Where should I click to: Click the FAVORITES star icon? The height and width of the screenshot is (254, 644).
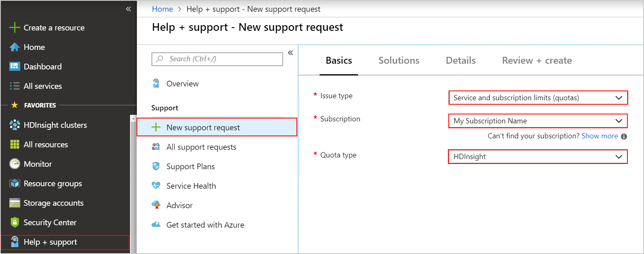(x=15, y=105)
